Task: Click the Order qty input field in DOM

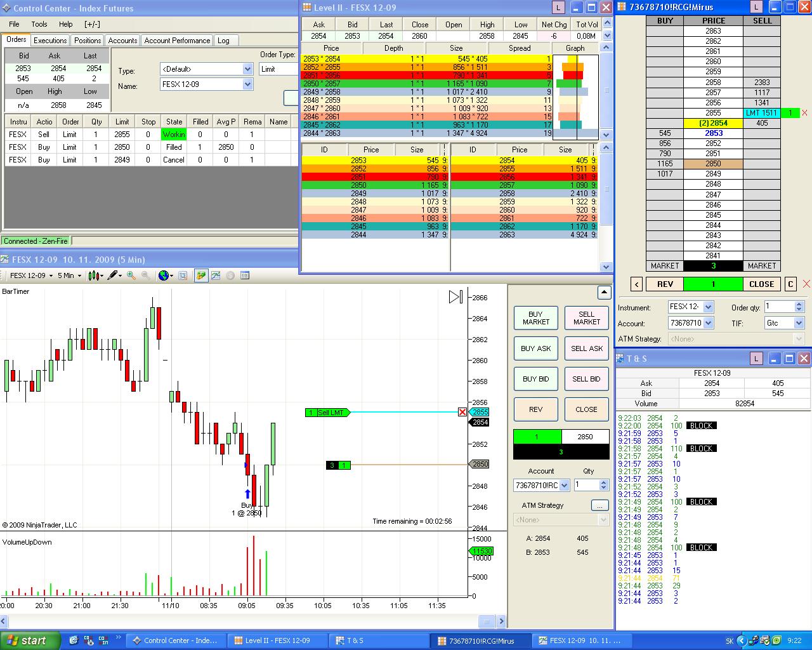Action: pyautogui.click(x=779, y=307)
